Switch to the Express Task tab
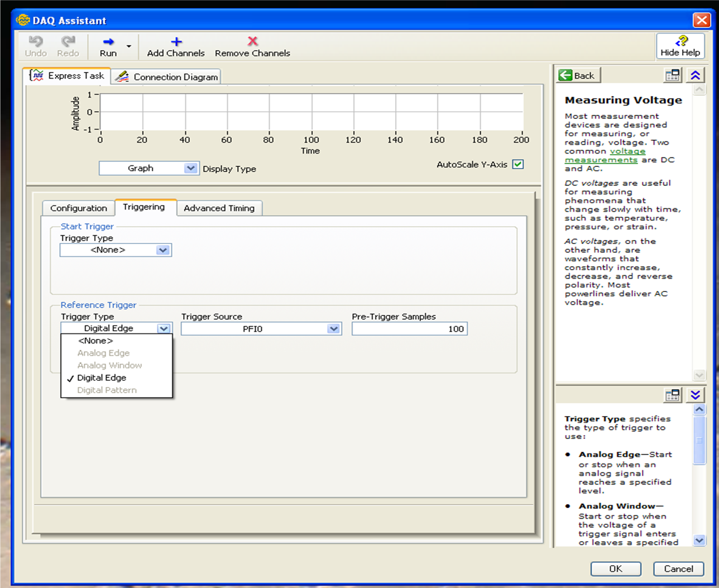719x588 pixels. 67,75
